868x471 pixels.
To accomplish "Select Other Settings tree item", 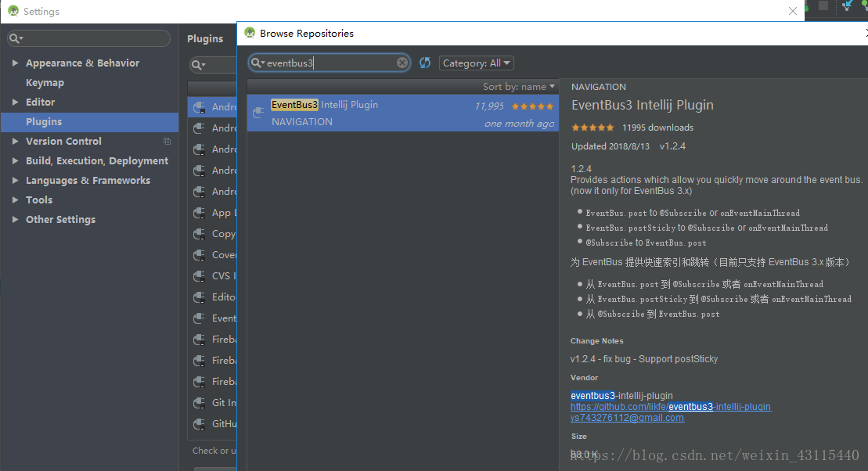I will tap(60, 220).
